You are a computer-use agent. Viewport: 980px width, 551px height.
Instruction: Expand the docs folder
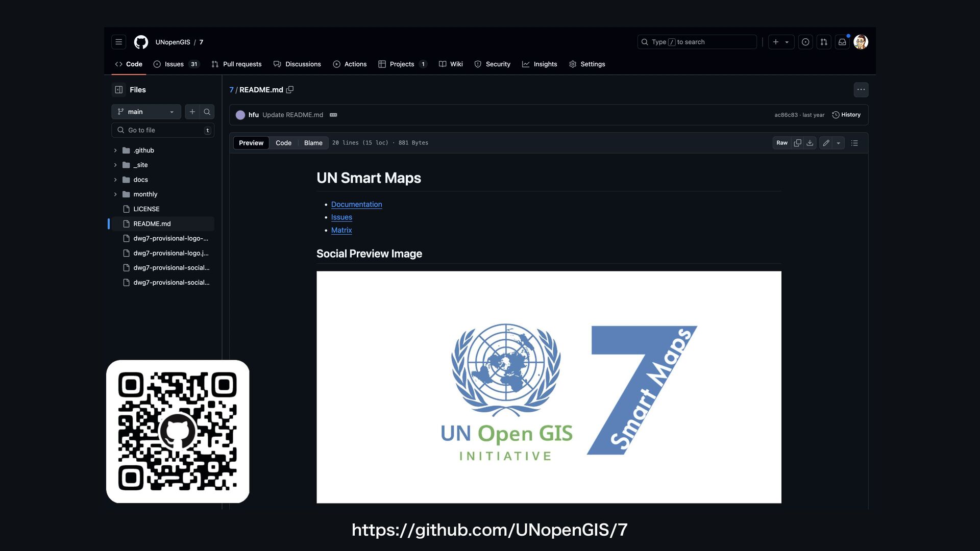pos(115,180)
